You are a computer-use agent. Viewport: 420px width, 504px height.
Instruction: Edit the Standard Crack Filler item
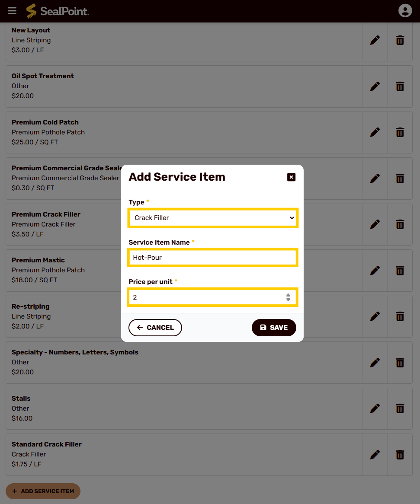point(375,455)
